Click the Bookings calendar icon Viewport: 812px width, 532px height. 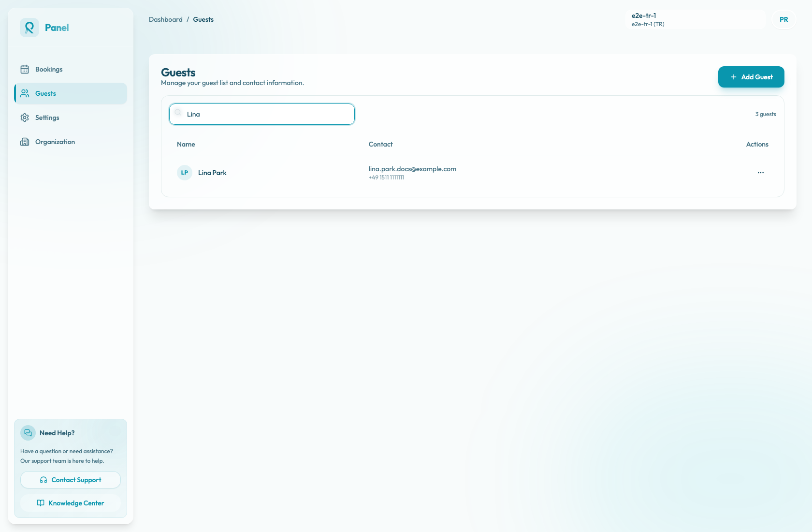click(25, 69)
